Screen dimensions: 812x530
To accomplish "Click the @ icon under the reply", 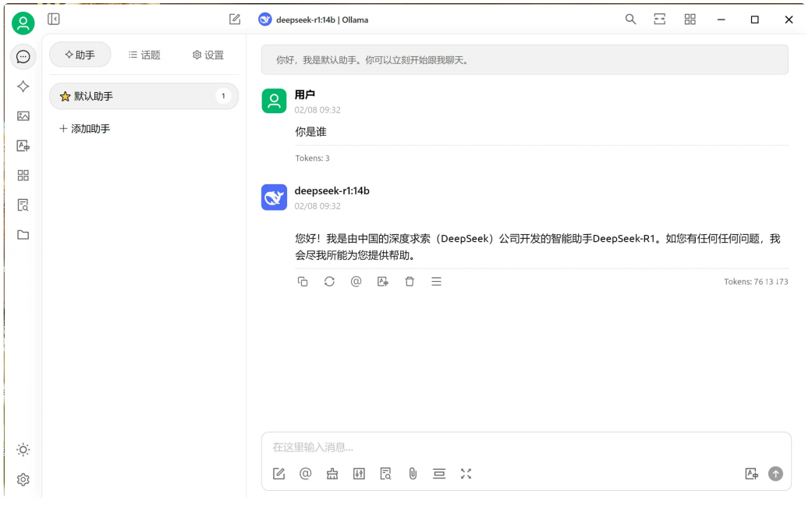I will click(356, 281).
